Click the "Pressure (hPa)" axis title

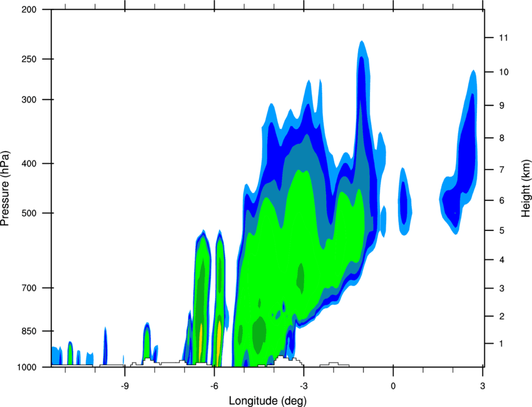pos(5,188)
